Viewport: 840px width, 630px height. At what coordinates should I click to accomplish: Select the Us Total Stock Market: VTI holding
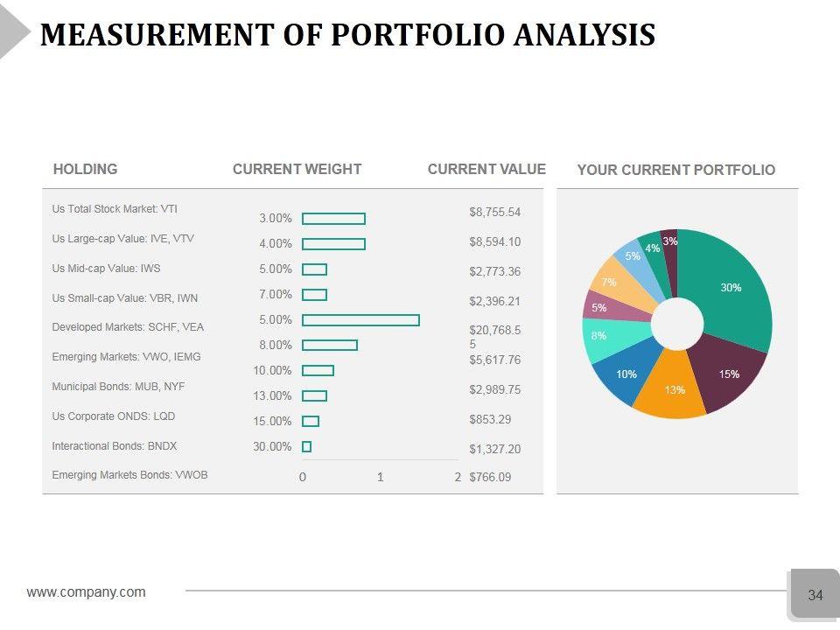pyautogui.click(x=115, y=209)
